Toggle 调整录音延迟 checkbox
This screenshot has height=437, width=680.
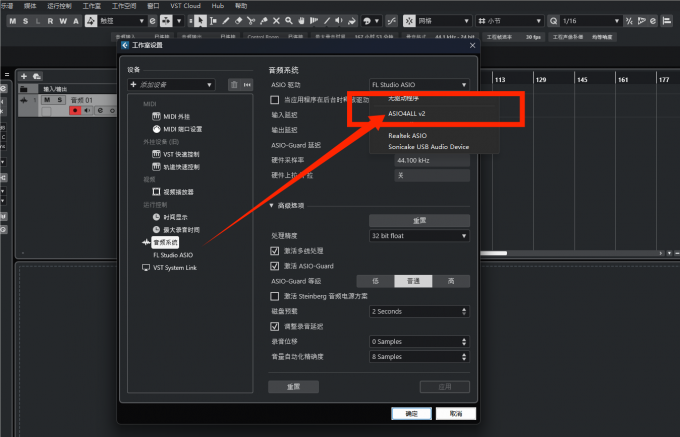coord(275,326)
